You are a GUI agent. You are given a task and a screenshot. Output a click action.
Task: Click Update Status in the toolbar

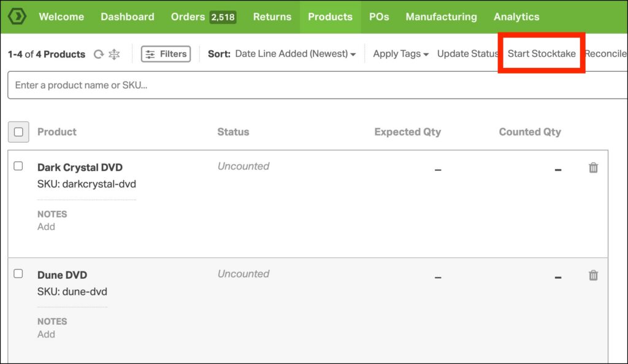coord(467,54)
